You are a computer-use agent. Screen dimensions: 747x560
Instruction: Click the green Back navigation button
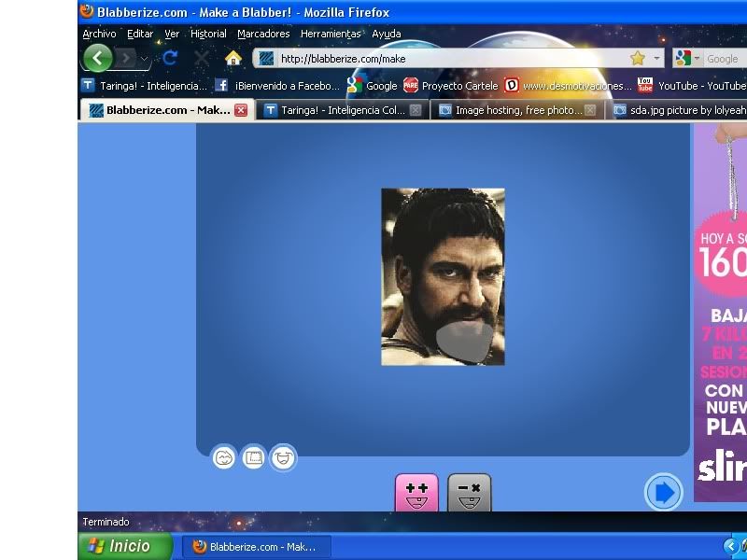[98, 58]
